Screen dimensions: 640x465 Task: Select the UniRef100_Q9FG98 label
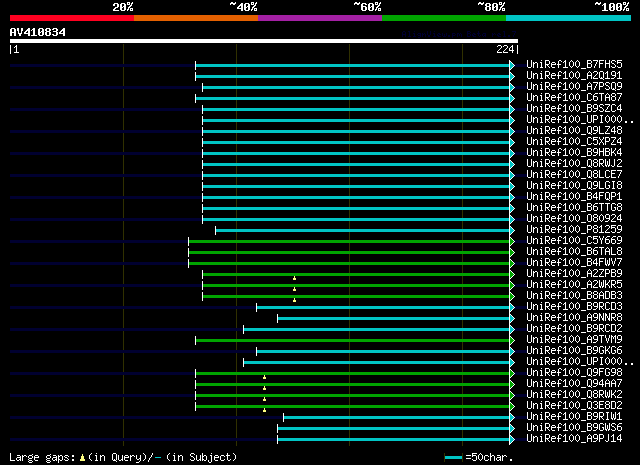[x=574, y=373]
